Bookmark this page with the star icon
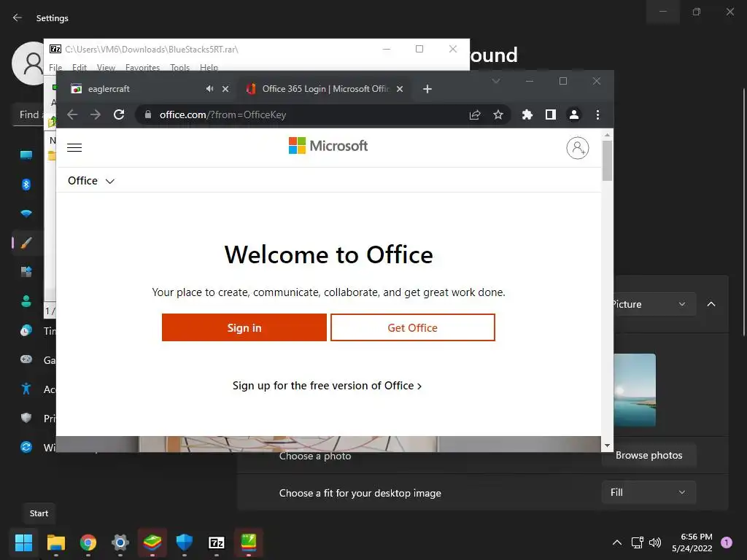Screen dimensions: 747x560 [498, 114]
